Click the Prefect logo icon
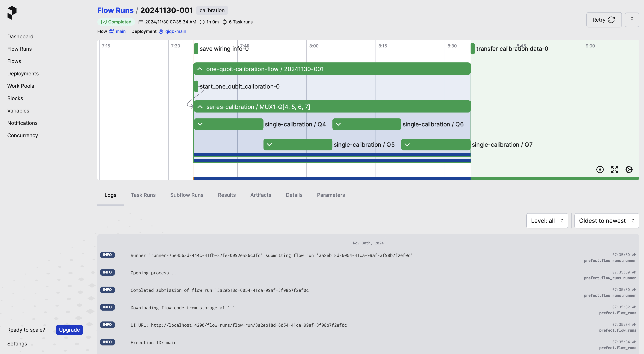Image resolution: width=644 pixels, height=354 pixels. point(12,13)
